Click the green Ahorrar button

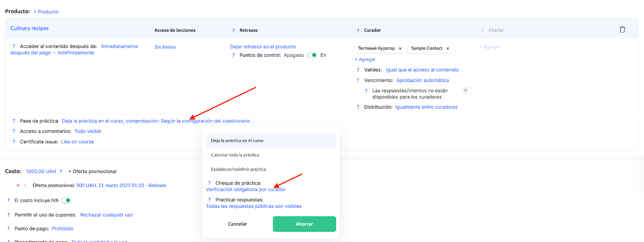point(304,224)
